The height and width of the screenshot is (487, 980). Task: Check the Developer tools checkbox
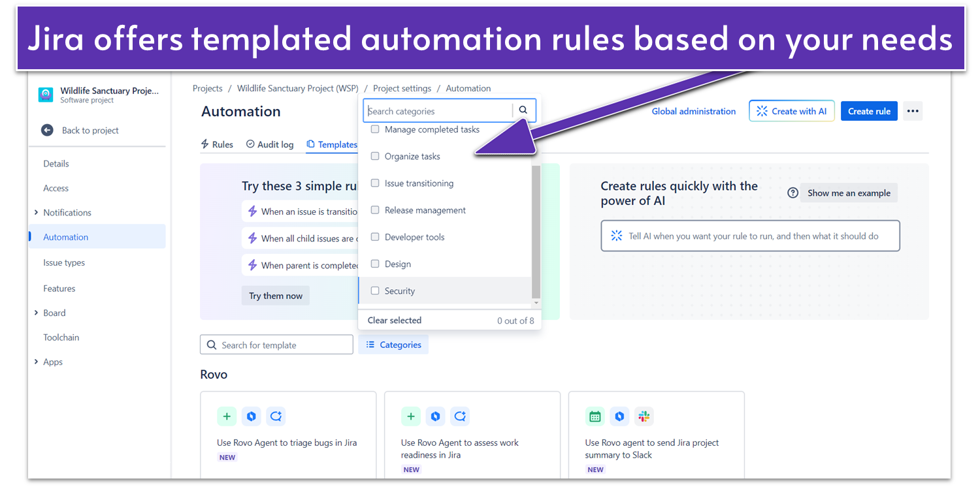(x=375, y=237)
